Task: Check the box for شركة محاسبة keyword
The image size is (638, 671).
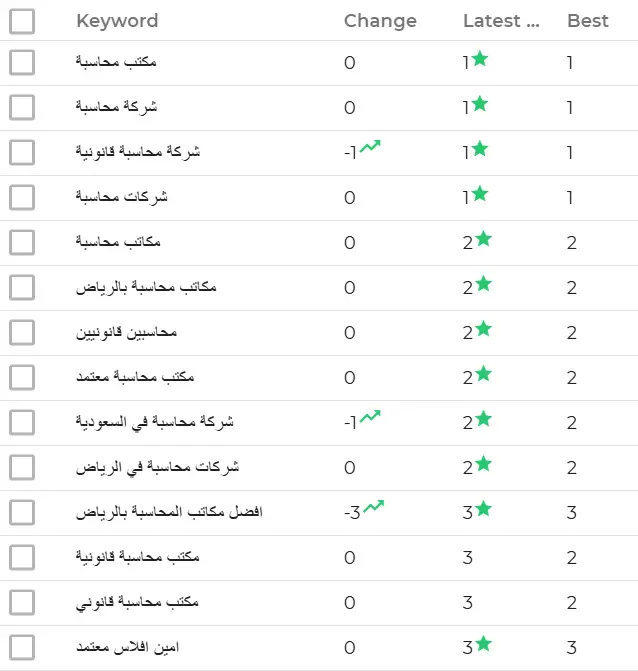Action: pyautogui.click(x=22, y=107)
